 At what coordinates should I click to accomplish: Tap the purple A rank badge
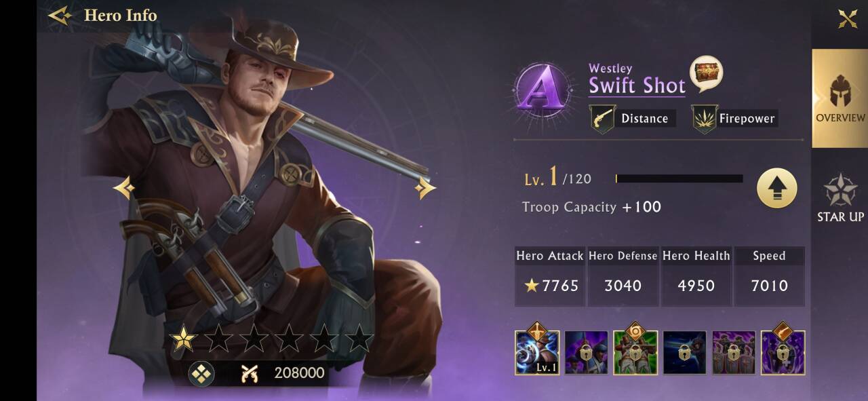pyautogui.click(x=540, y=91)
